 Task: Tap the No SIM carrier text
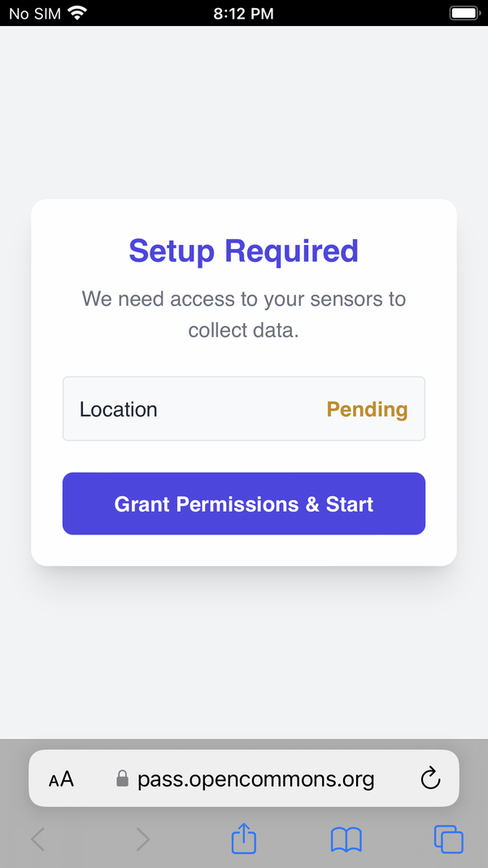(x=34, y=13)
